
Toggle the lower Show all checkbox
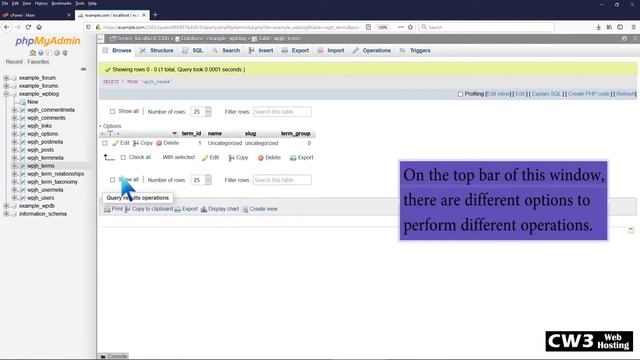pos(112,180)
